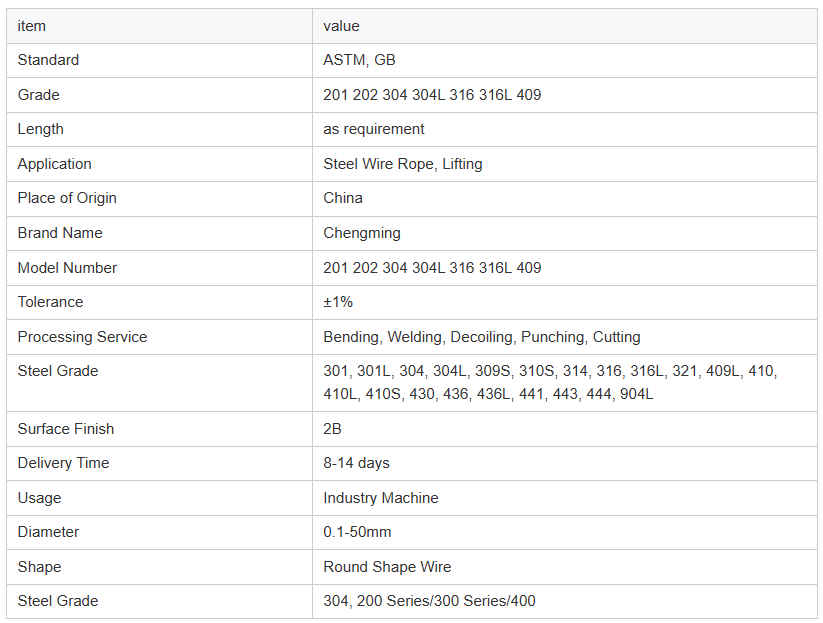Click the '2B' surface finish value
Screen dimensions: 823x623
(x=333, y=429)
